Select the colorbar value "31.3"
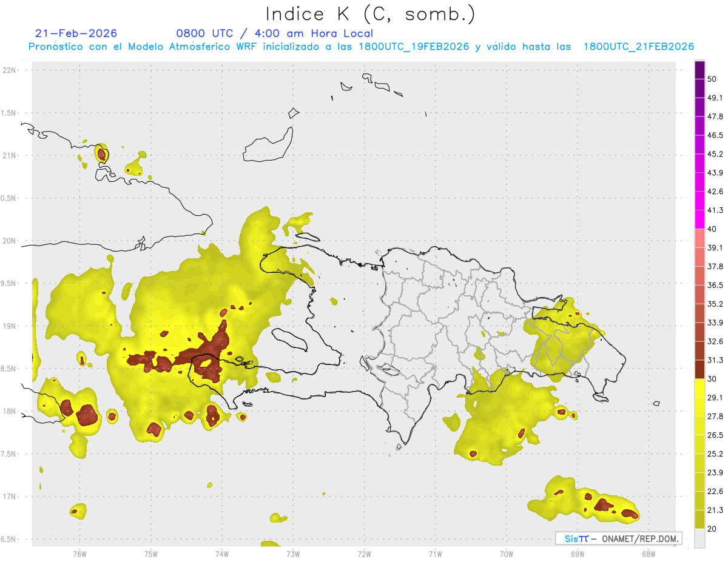The height and width of the screenshot is (562, 728). point(715,360)
